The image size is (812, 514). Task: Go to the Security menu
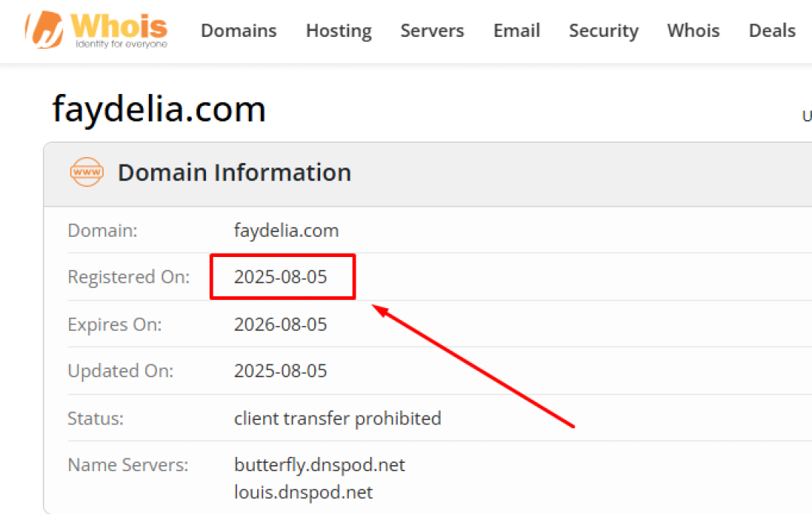[603, 31]
